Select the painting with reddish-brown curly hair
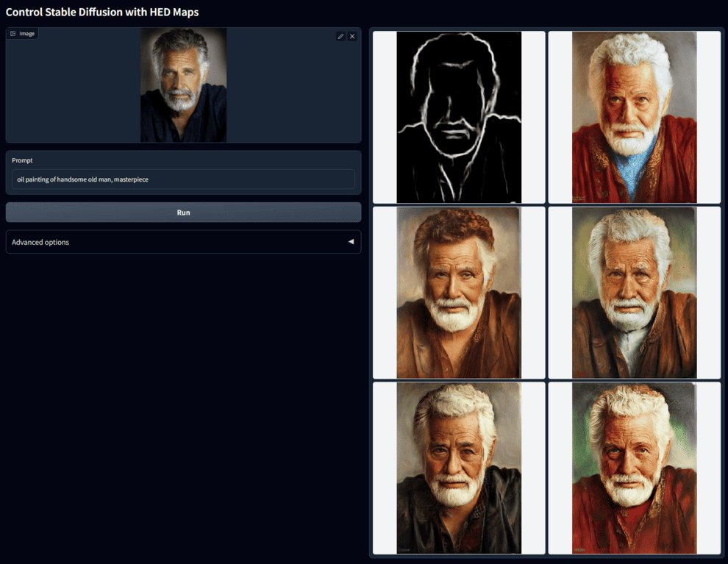Screen dimensions: 728x564 click(459, 293)
